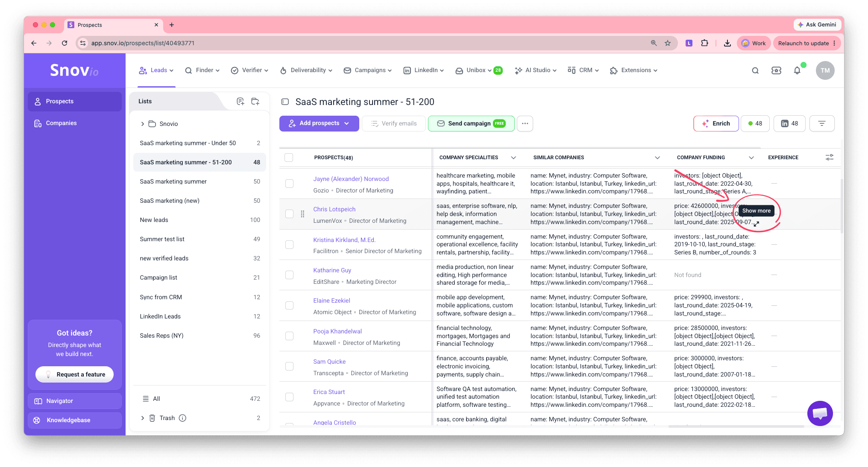Expand the funding cell with the expand arrow
This screenshot has width=868, height=467.
pos(756,223)
